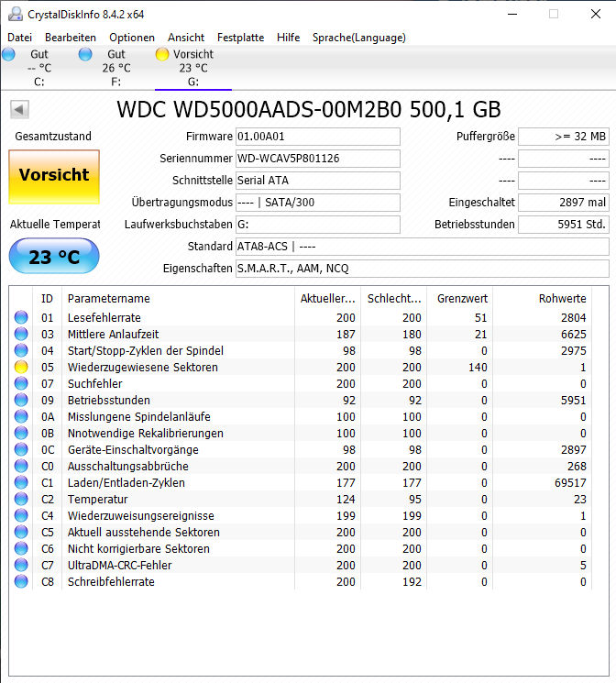Click the blue status orb for drive C:

(x=8, y=54)
